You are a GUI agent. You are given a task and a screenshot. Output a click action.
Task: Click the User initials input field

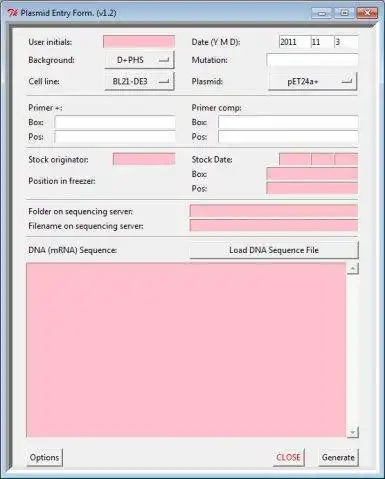tap(139, 42)
